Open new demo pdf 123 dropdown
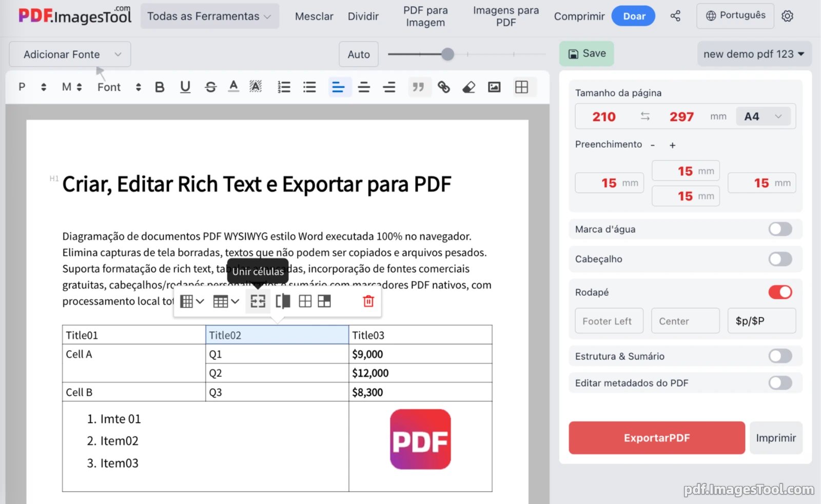 coord(754,54)
